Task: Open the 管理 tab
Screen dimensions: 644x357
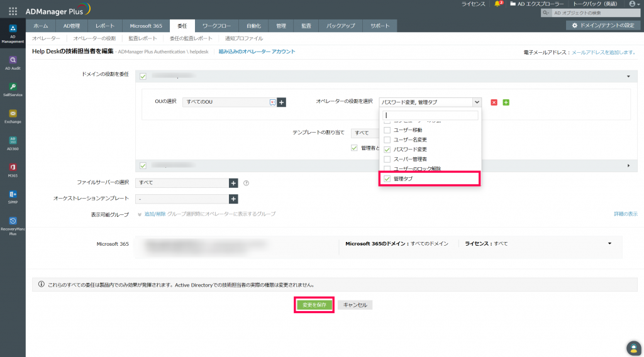Action: [x=281, y=26]
